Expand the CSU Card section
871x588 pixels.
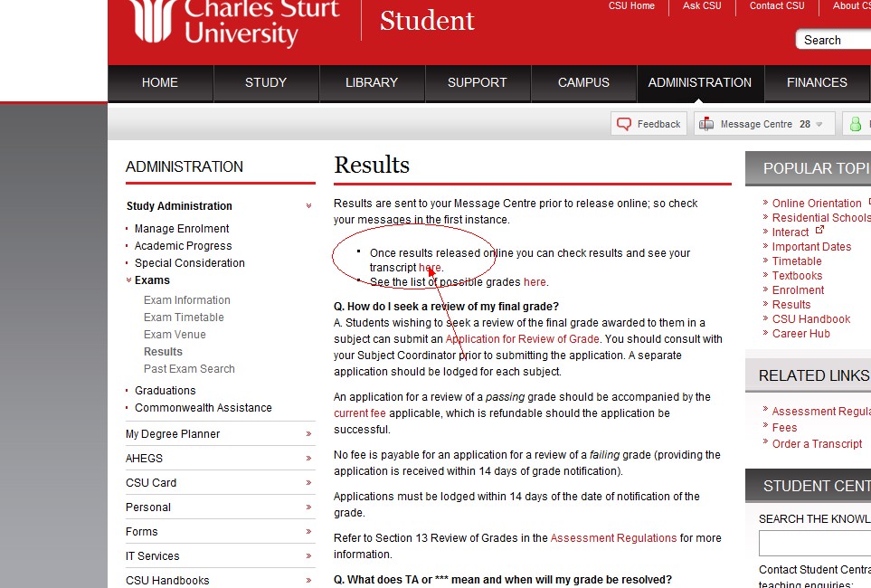pyautogui.click(x=308, y=483)
